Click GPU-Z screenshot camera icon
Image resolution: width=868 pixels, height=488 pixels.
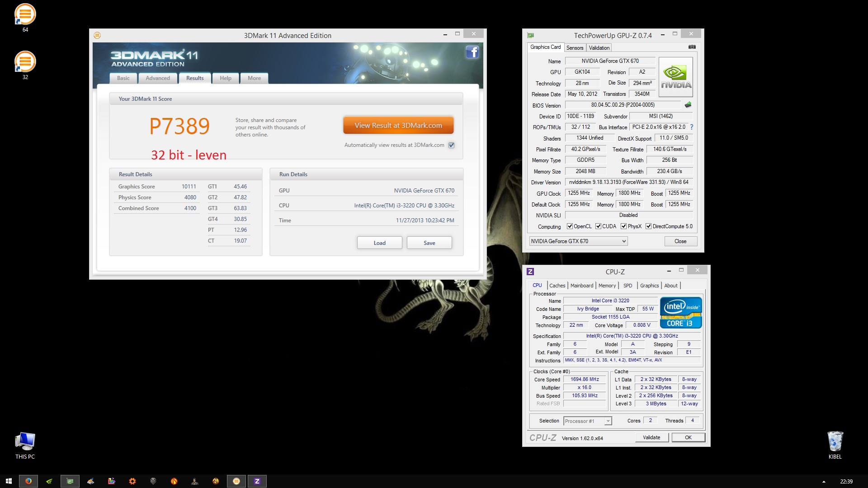pos(692,47)
